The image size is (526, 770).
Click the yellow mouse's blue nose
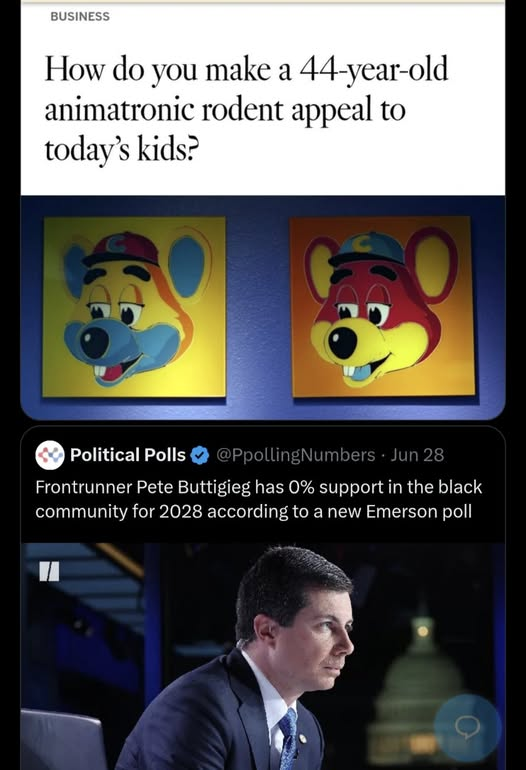pos(95,342)
